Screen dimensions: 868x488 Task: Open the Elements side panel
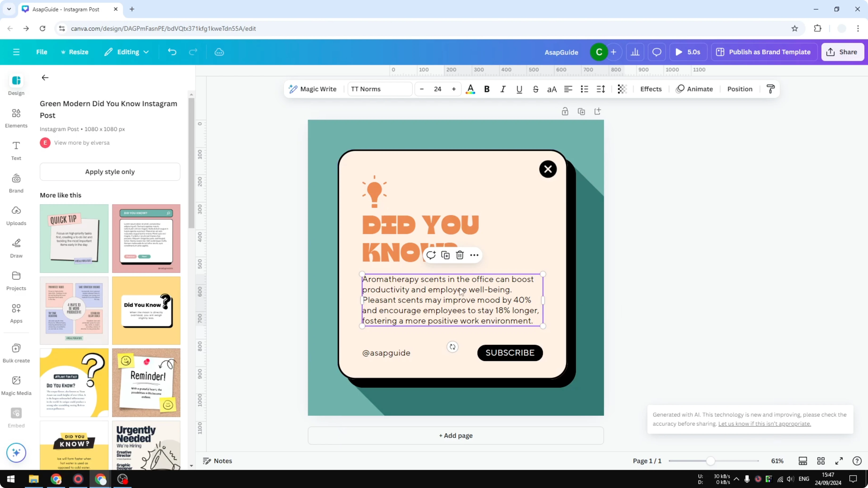pyautogui.click(x=16, y=118)
